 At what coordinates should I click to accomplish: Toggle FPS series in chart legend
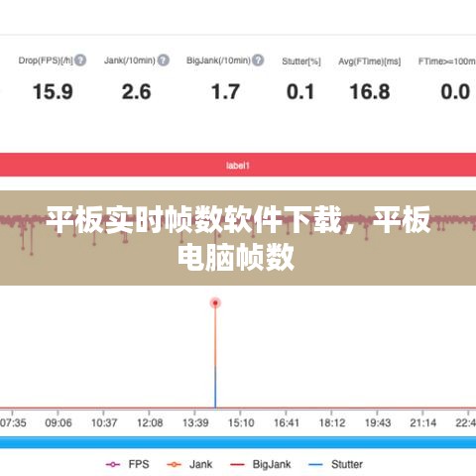click(x=128, y=464)
